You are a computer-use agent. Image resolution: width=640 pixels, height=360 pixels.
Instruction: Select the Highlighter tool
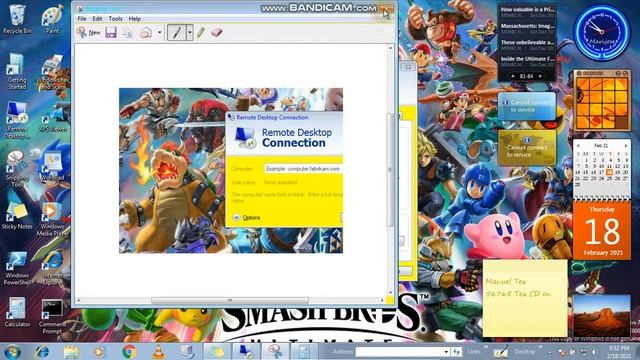[x=200, y=33]
